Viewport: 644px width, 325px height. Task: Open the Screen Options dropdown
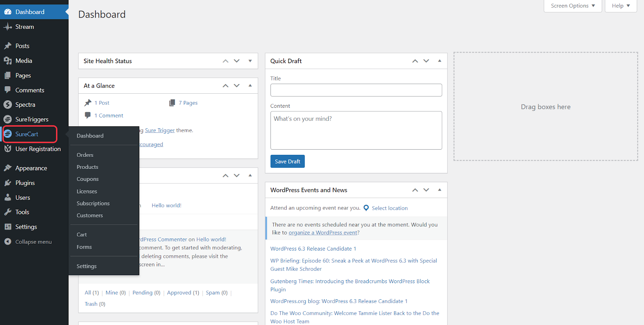(x=572, y=6)
